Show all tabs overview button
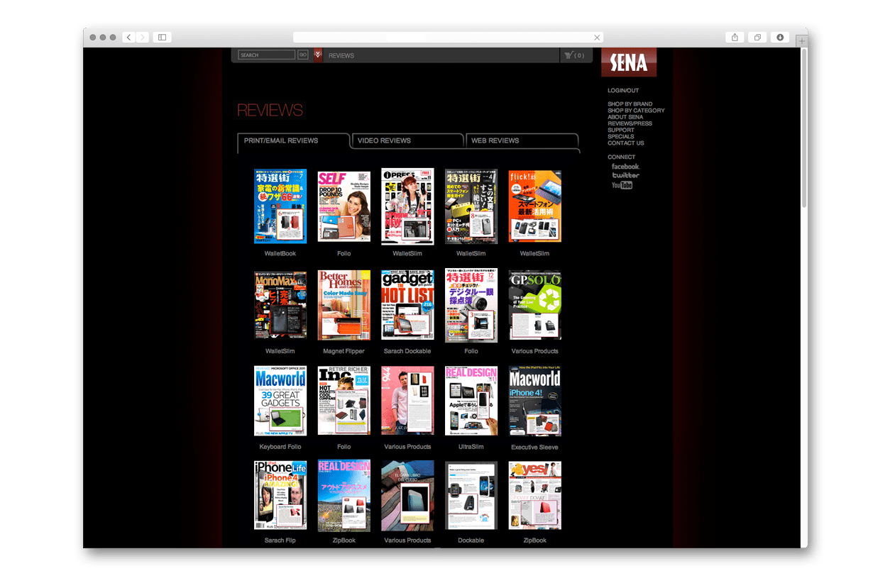The width and height of the screenshot is (895, 588). (x=758, y=37)
